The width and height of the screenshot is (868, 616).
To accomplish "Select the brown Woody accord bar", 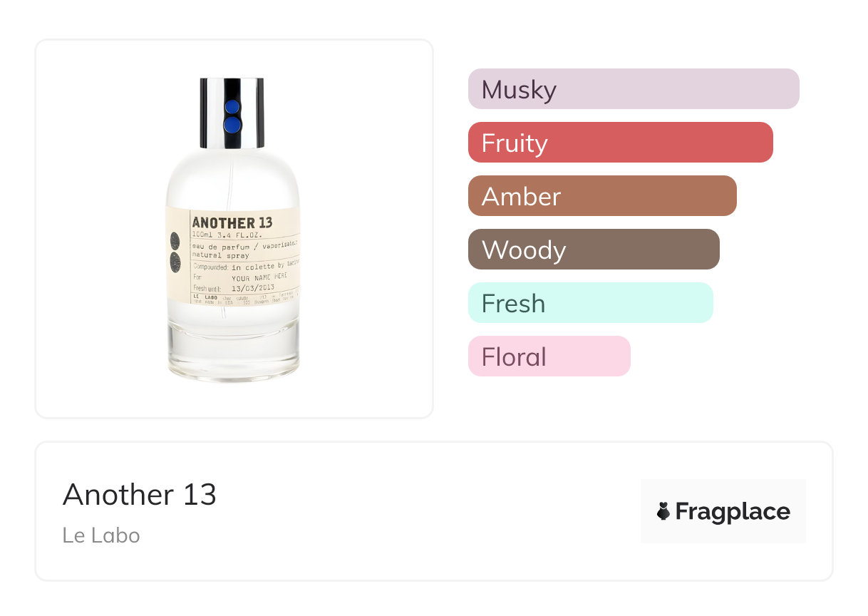I will pyautogui.click(x=593, y=250).
